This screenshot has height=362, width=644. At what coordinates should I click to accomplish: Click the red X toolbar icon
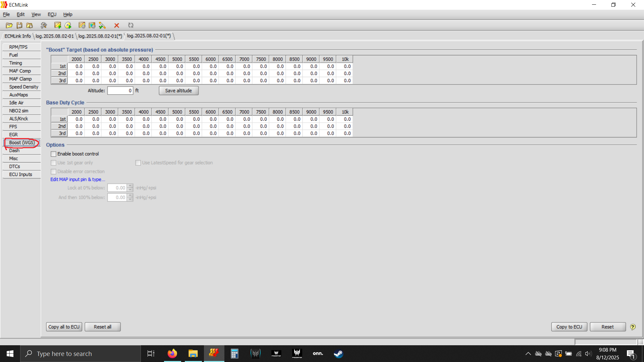point(117,25)
